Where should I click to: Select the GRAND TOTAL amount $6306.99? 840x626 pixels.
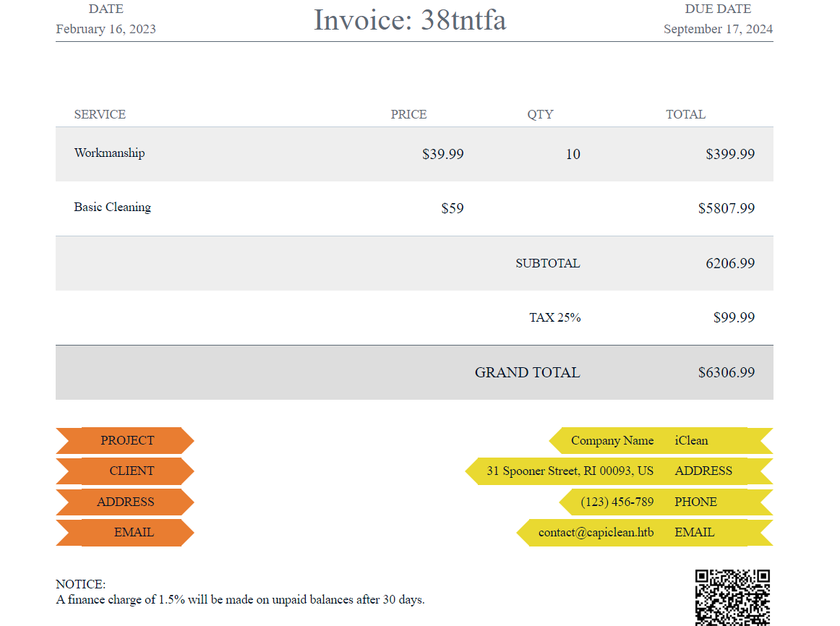(x=727, y=372)
